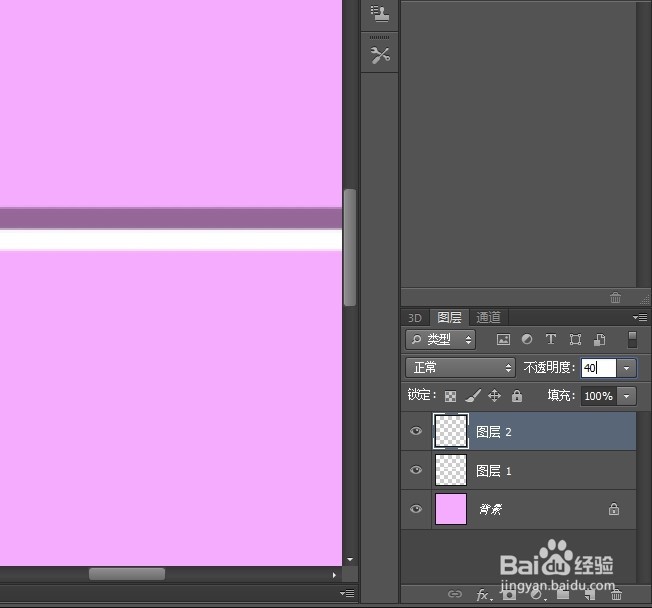652x608 pixels.
Task: Click the 图层 2 layer name
Action: [494, 432]
